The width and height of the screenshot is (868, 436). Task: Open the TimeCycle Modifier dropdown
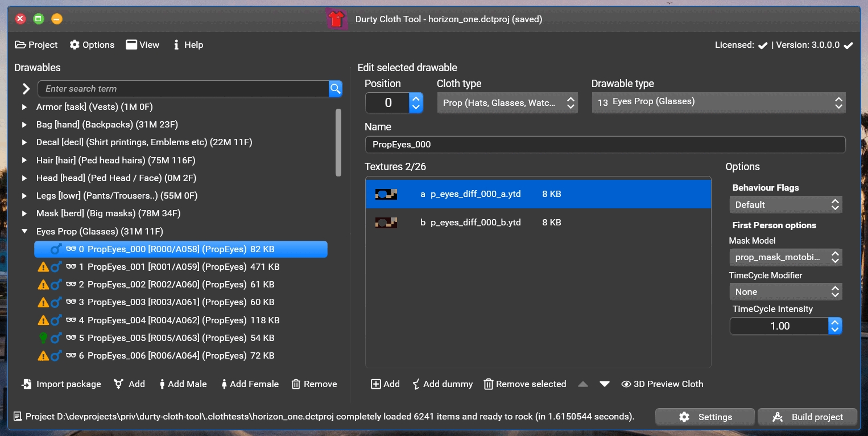pos(785,292)
